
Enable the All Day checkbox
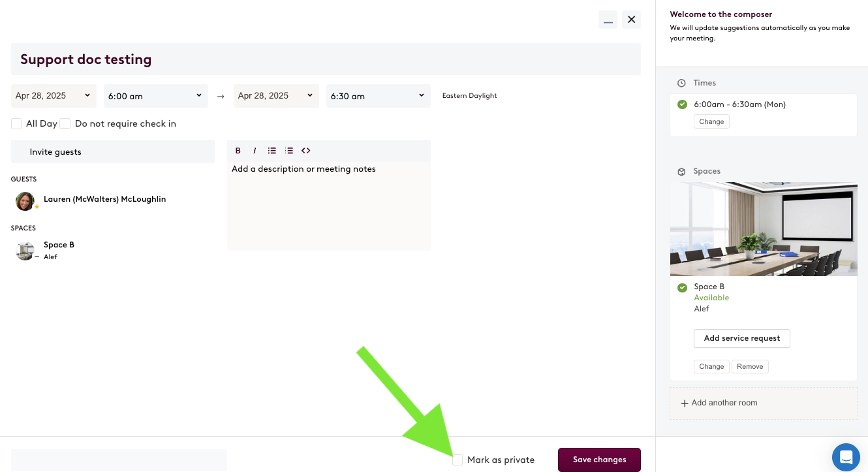click(16, 123)
